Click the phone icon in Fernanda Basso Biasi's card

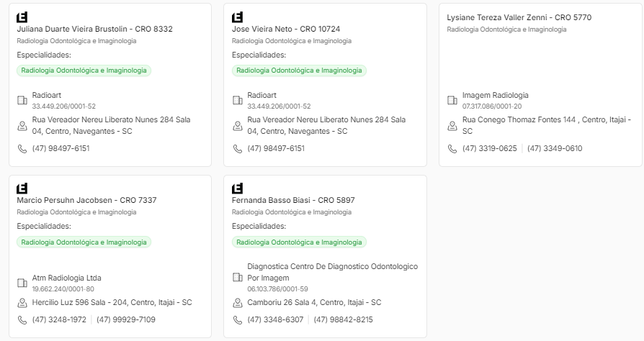[237, 319]
